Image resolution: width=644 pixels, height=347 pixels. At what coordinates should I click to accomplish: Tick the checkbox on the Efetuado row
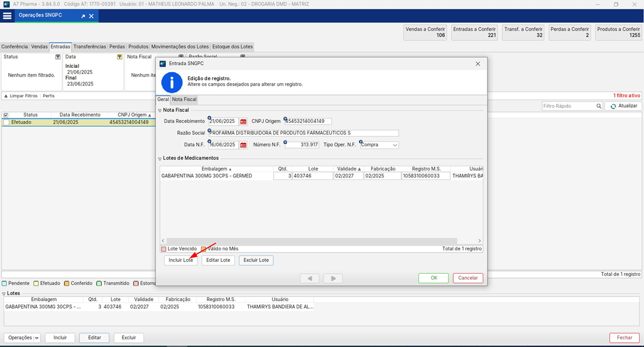click(x=6, y=123)
